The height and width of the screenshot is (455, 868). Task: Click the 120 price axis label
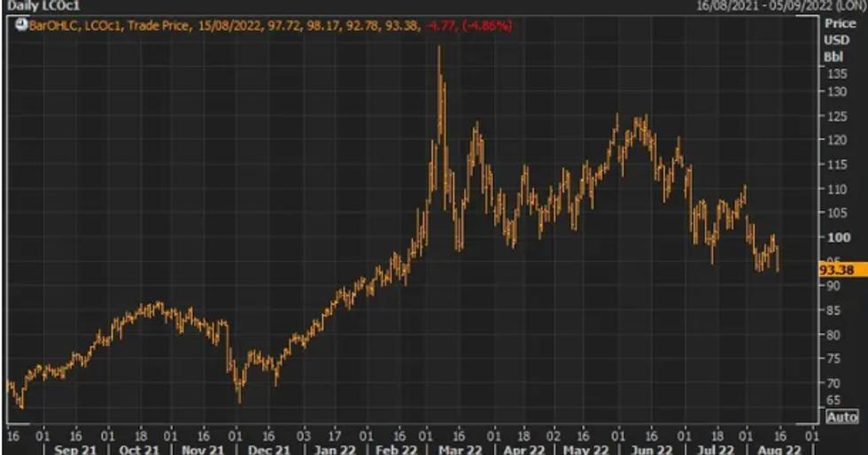tap(837, 140)
